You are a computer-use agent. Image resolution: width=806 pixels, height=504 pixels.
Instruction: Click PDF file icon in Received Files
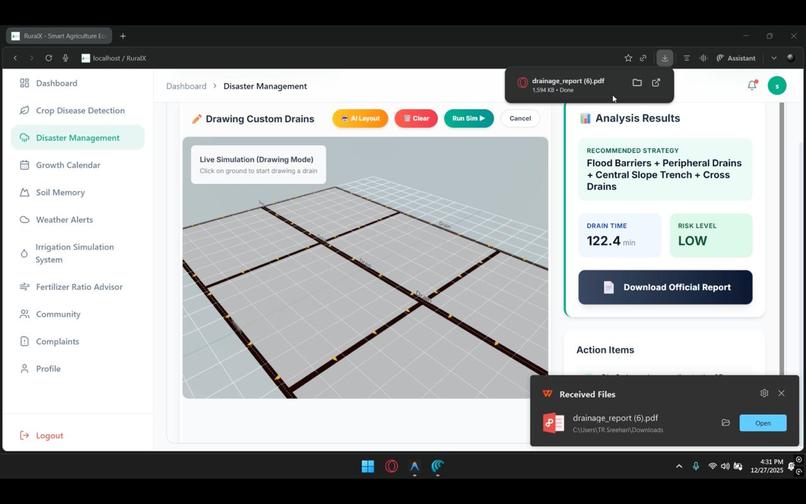pyautogui.click(x=553, y=423)
